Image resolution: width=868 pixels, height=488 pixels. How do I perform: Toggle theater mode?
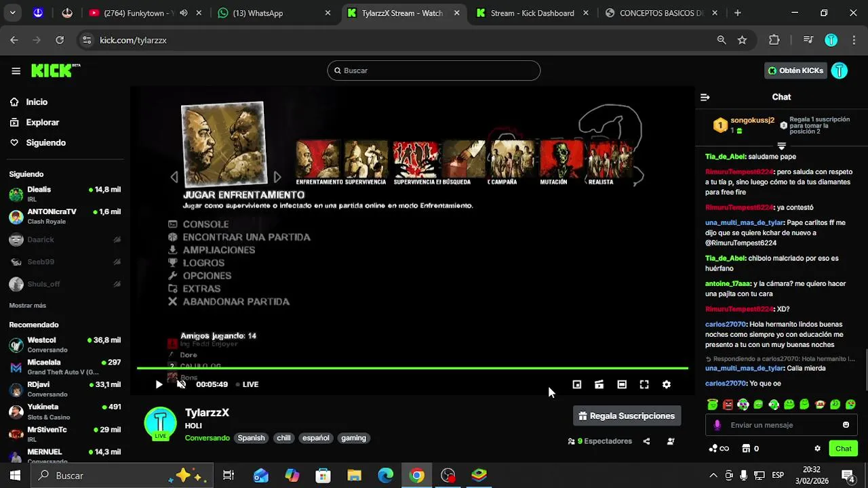[622, 384]
